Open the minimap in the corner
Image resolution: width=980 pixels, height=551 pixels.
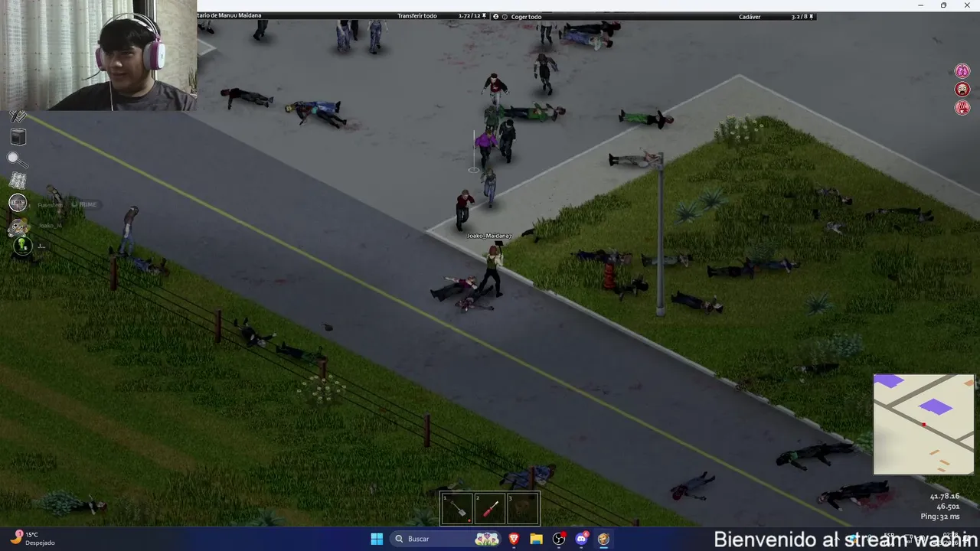click(924, 424)
